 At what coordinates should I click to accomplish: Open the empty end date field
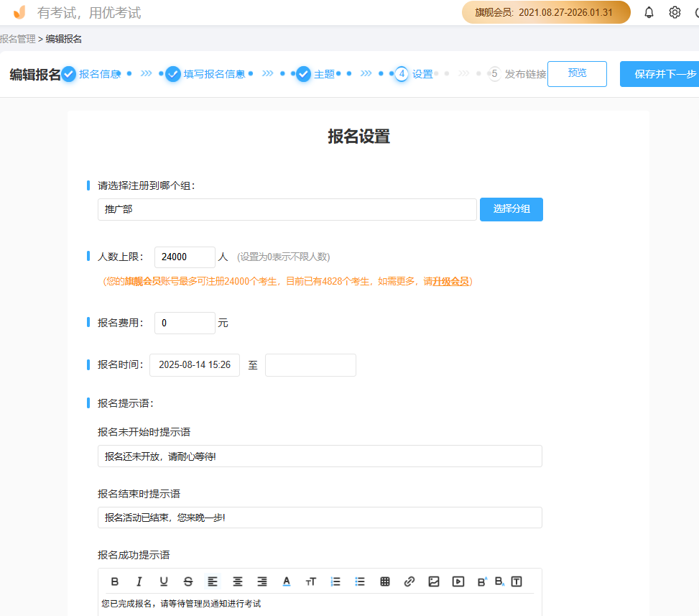pyautogui.click(x=311, y=365)
